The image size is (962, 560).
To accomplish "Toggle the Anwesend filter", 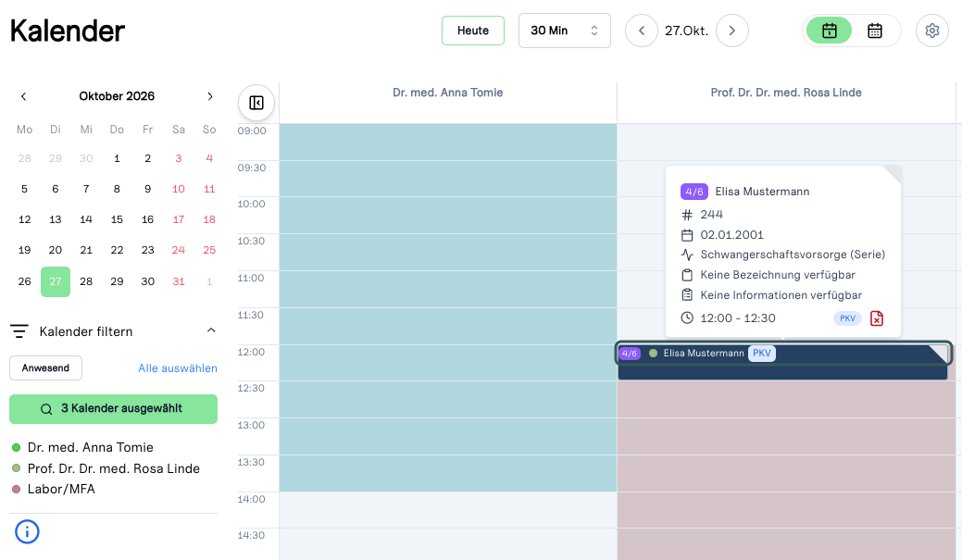I will coord(45,368).
